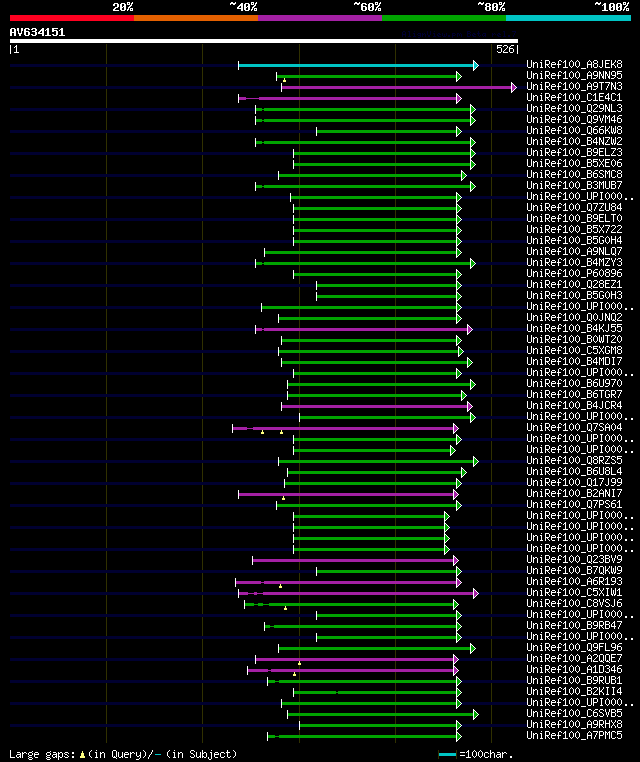
Task: Go to the UniRef100_P60896 hit
Action: pos(574,274)
